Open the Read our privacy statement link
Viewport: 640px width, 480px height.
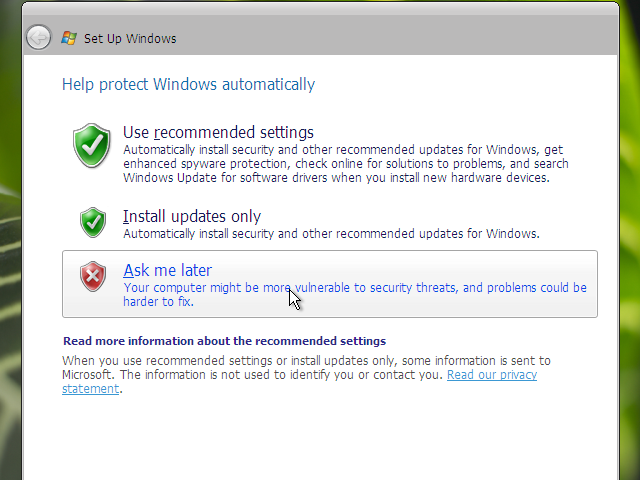click(491, 375)
